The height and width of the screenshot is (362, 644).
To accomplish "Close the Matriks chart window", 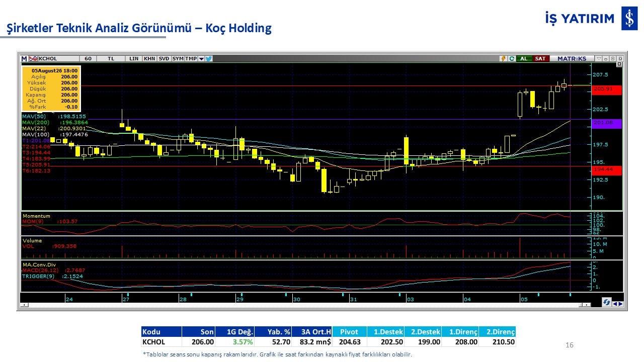I will pos(620,58).
